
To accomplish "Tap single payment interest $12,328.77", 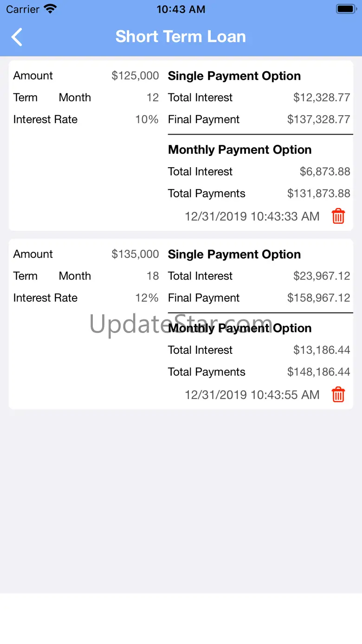I will click(322, 98).
